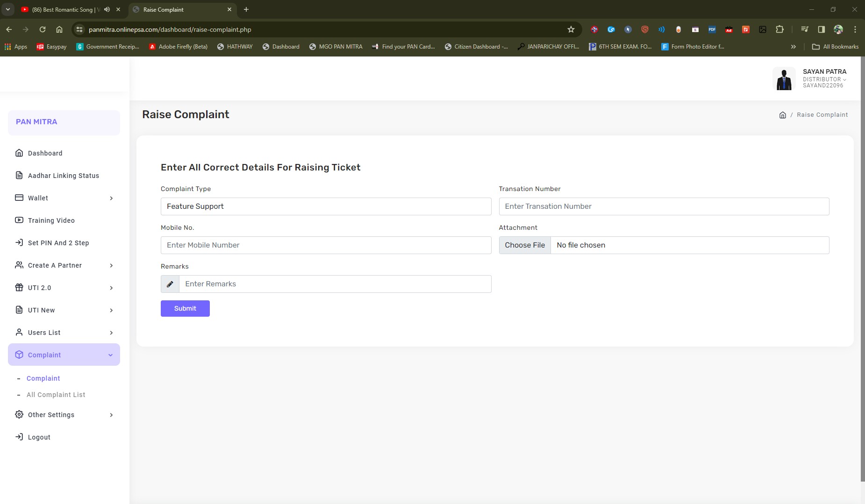865x504 pixels.
Task: Click the pencil icon beside Remarks field
Action: click(x=170, y=284)
